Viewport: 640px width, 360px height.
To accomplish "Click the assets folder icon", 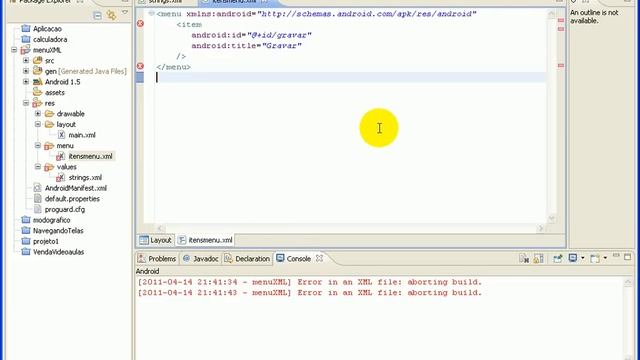I will (x=38, y=92).
